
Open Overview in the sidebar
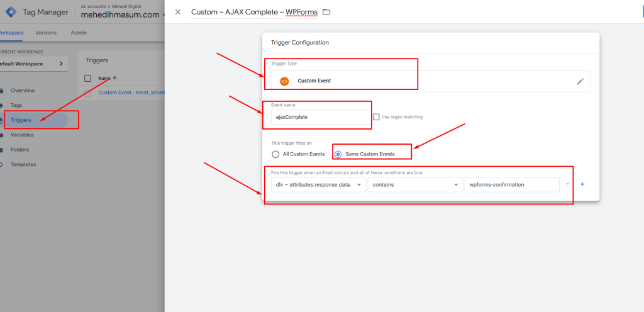(x=23, y=91)
